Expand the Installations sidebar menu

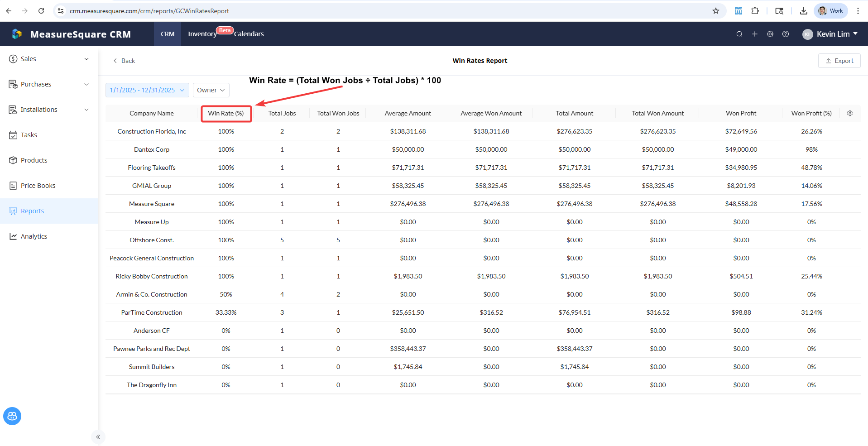(x=49, y=110)
